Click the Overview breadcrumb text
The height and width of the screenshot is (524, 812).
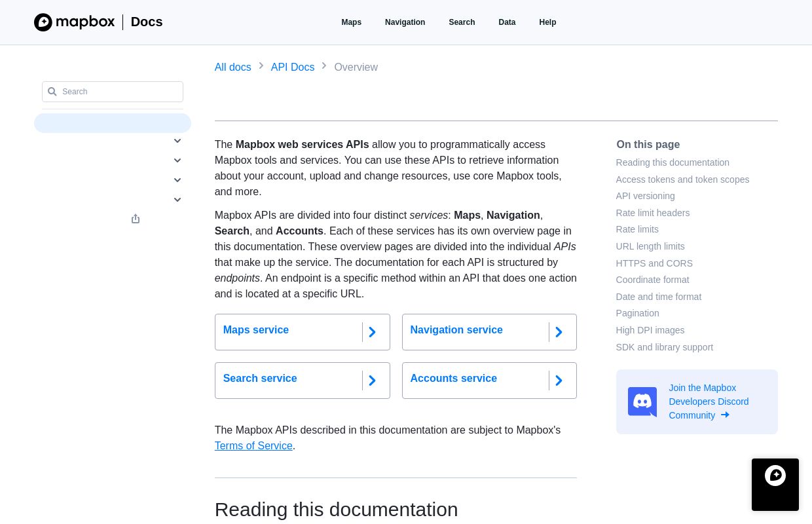click(x=356, y=67)
